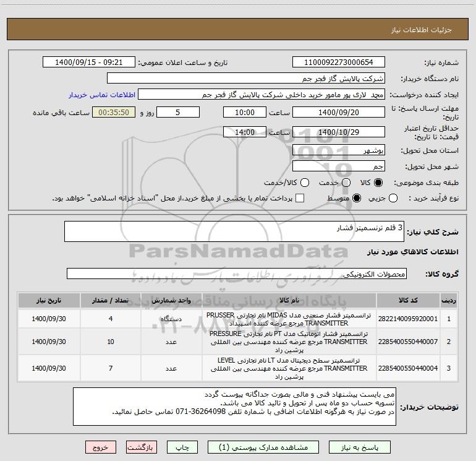Click the عدد unit cell in row 3
This screenshot has width=476, height=461.
point(171,368)
